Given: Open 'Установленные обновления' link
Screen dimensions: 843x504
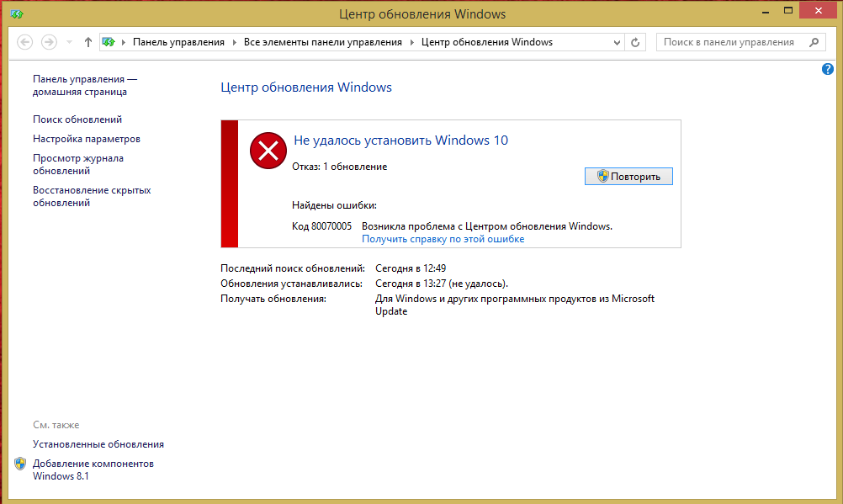Looking at the screenshot, I should tap(98, 444).
